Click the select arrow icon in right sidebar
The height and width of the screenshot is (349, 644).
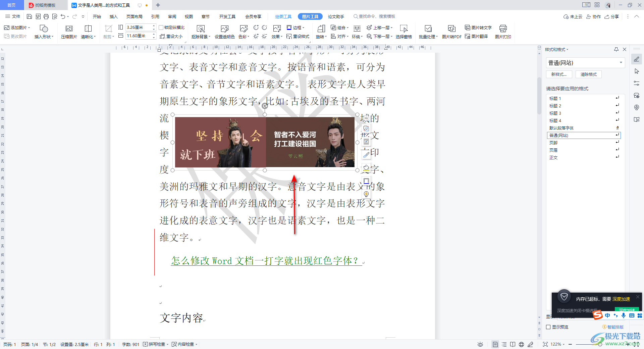[637, 71]
